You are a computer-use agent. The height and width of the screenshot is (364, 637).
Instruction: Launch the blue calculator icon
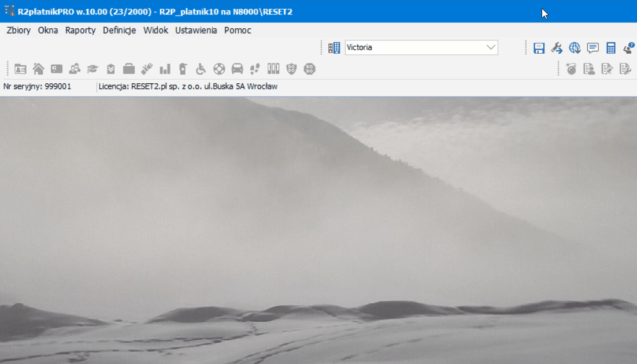tap(610, 48)
